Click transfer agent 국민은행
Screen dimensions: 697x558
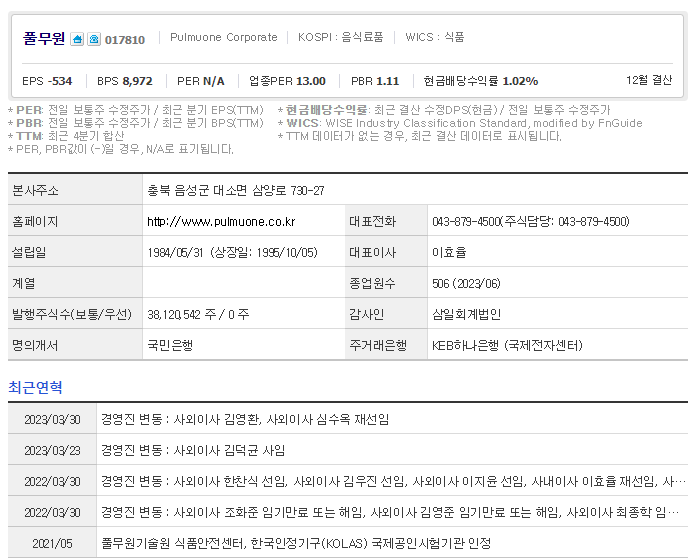click(x=170, y=345)
